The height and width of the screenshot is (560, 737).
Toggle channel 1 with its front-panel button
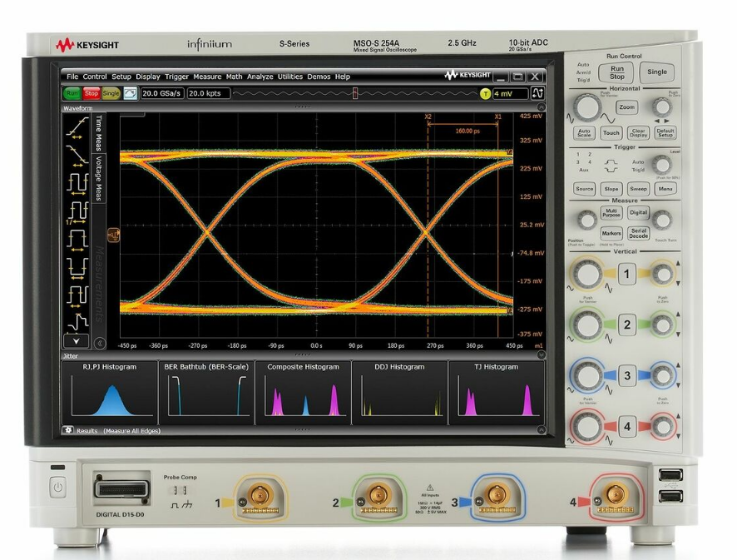pyautogui.click(x=626, y=274)
